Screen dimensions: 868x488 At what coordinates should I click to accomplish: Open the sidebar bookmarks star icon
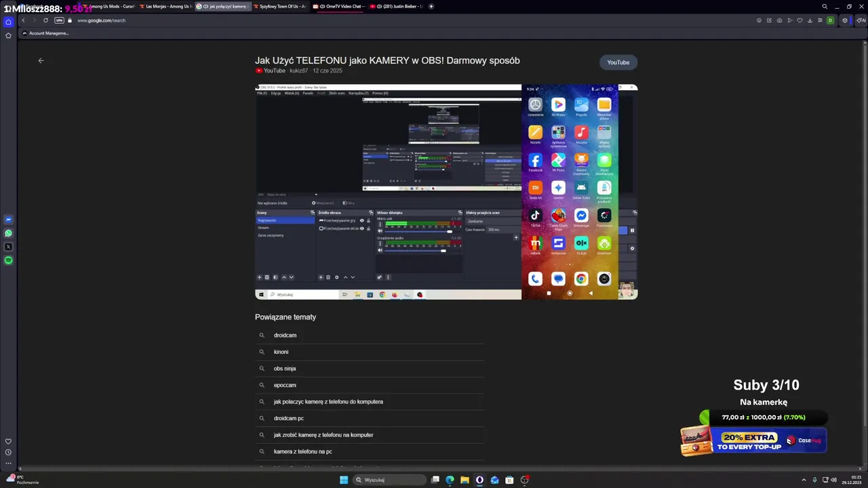click(x=8, y=35)
